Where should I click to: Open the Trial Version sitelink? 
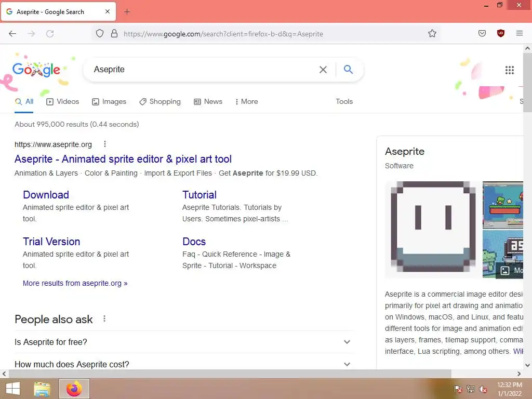51,242
